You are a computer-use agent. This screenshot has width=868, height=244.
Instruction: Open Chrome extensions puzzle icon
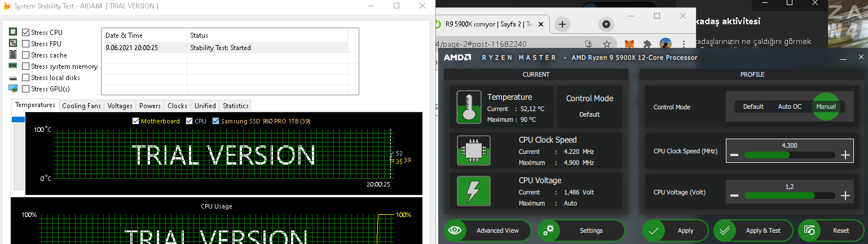click(647, 43)
